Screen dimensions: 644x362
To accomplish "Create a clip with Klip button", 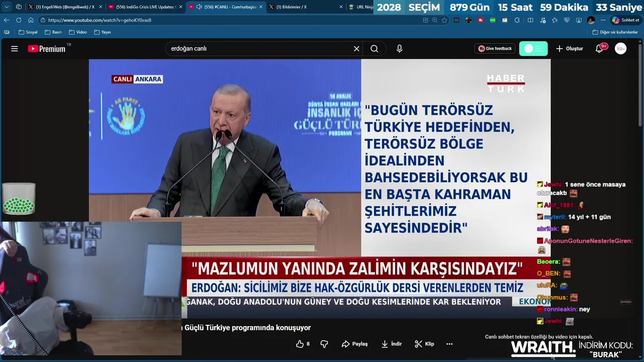I will tap(424, 344).
